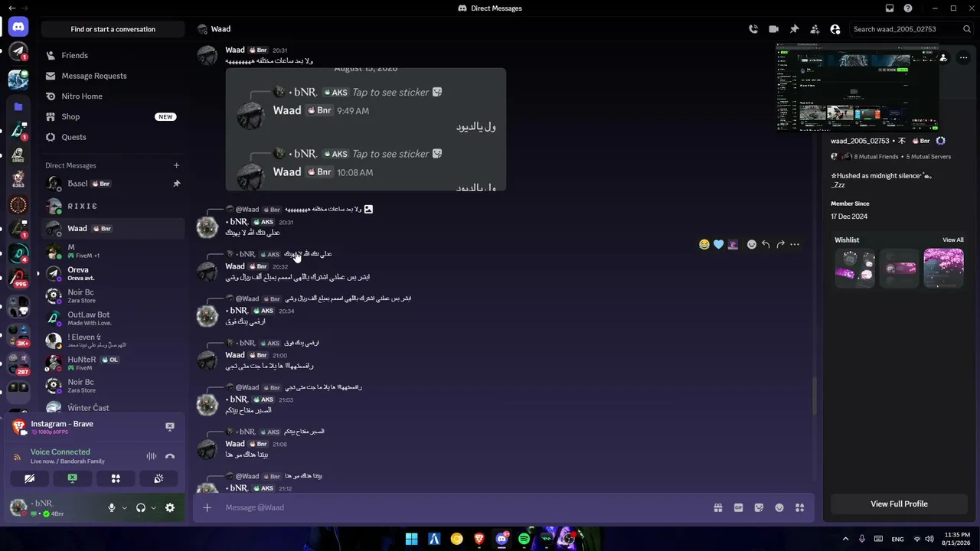Image resolution: width=980 pixels, height=551 pixels.
Task: Add a reaction to the hovered message
Action: click(x=752, y=244)
